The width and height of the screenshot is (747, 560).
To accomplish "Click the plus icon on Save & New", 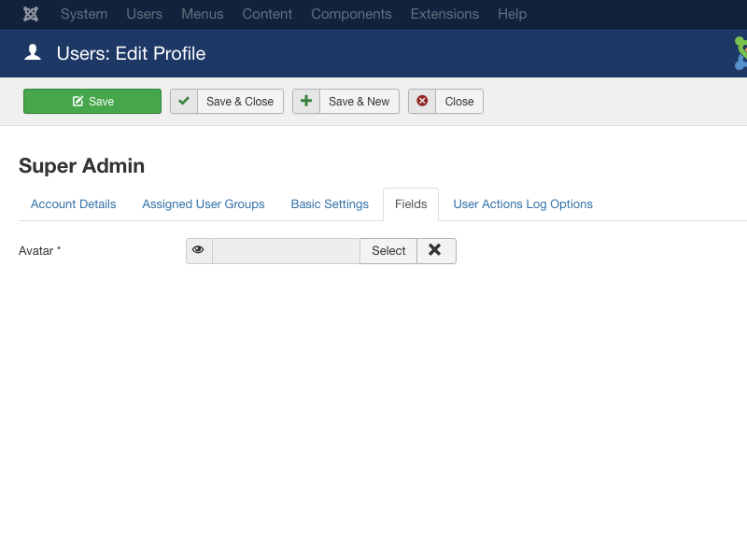I will click(306, 101).
